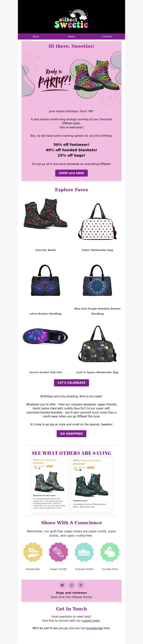Open the Instagram icon in footer

pos(71,585)
